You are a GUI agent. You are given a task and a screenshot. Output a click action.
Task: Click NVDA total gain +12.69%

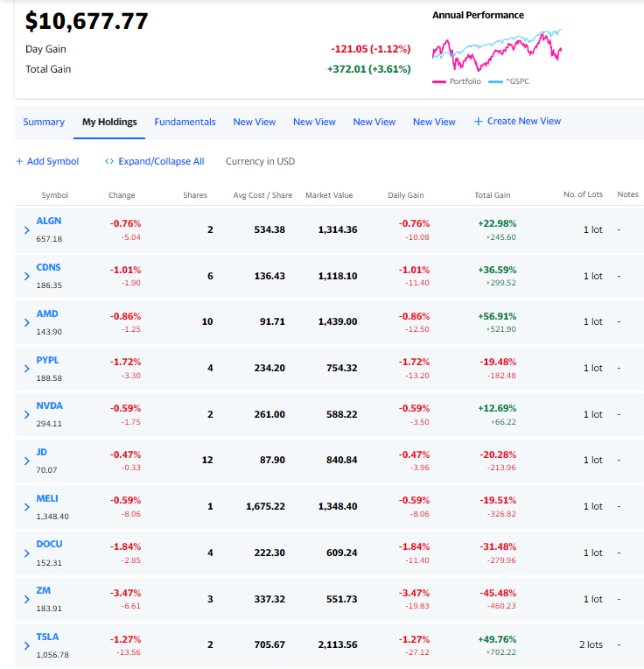pos(497,408)
